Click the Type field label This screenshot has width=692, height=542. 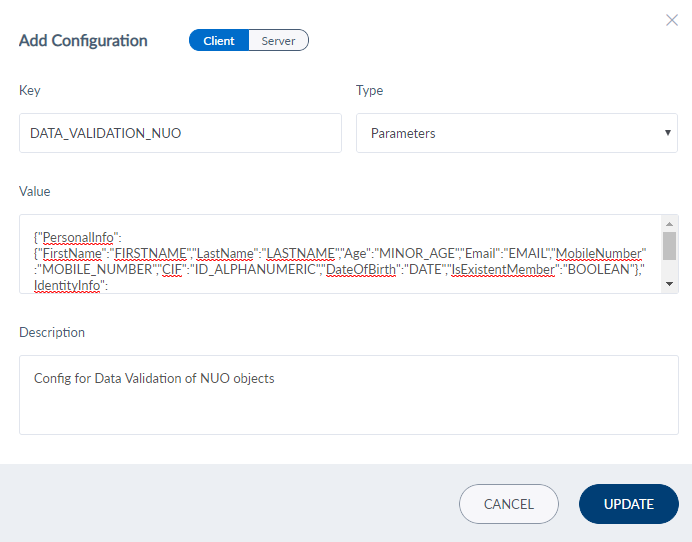pos(370,91)
